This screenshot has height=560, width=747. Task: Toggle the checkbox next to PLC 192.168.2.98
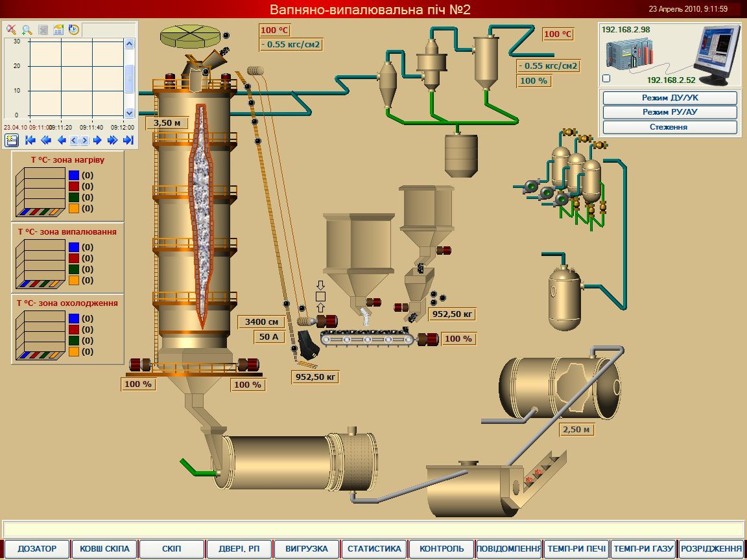coord(606,78)
